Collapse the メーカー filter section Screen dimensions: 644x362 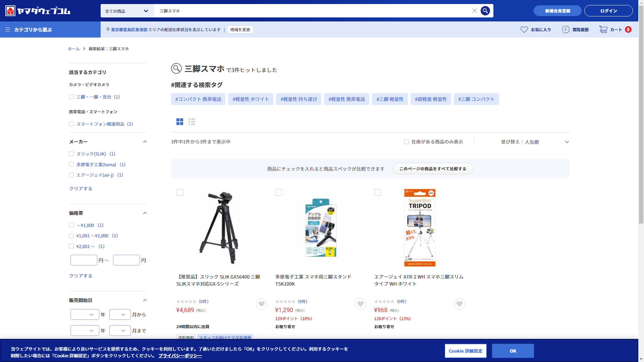pos(145,142)
